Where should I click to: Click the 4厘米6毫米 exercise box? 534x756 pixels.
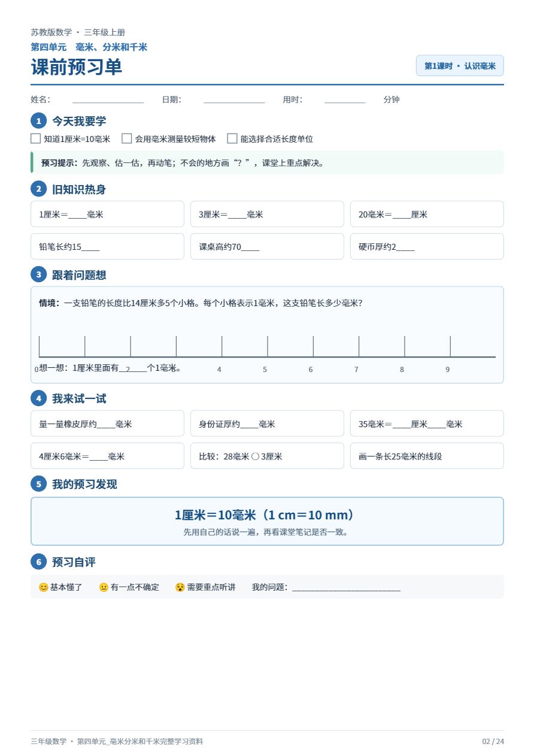107,456
